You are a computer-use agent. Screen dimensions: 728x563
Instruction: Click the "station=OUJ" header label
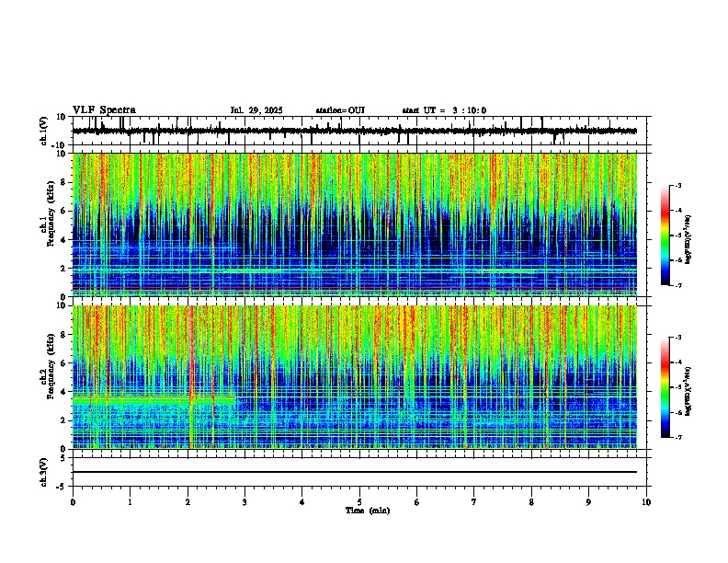pos(340,110)
